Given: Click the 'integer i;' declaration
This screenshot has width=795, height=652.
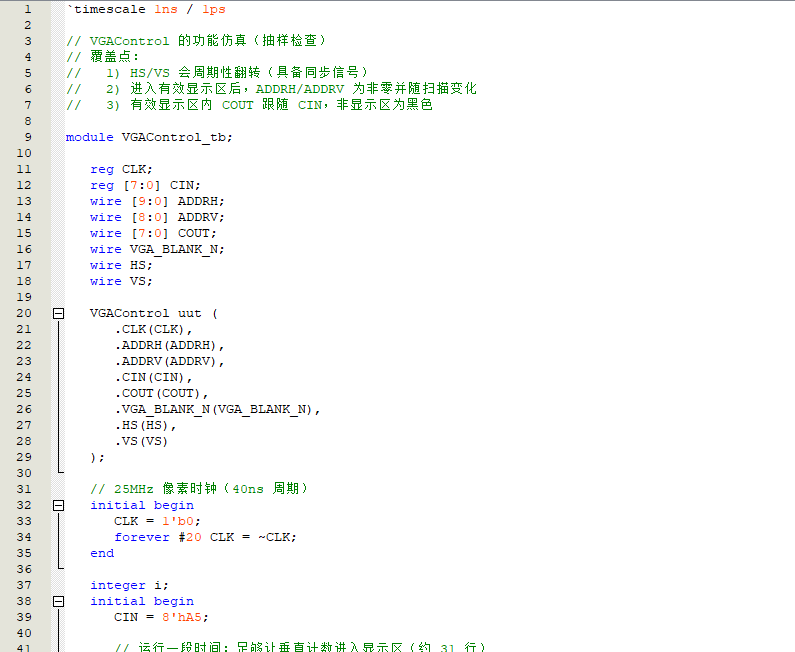Looking at the screenshot, I should point(129,585).
